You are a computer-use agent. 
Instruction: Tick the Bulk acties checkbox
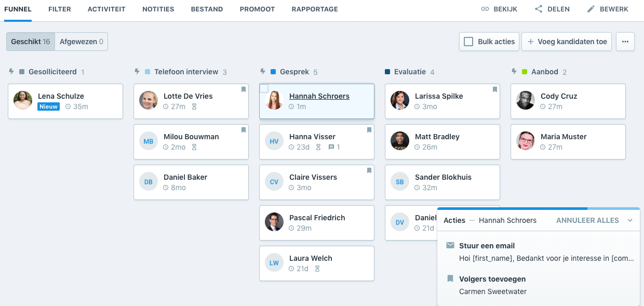pyautogui.click(x=468, y=42)
